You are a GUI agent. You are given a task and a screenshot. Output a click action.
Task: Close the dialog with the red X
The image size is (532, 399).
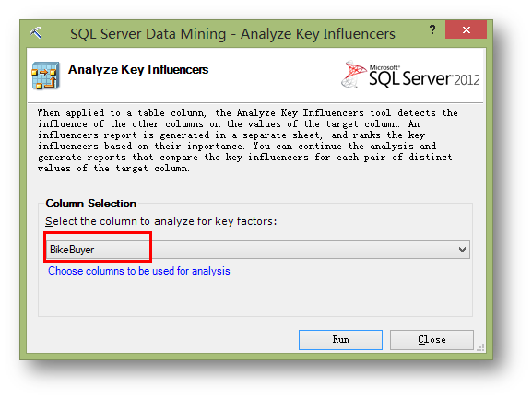pyautogui.click(x=467, y=29)
